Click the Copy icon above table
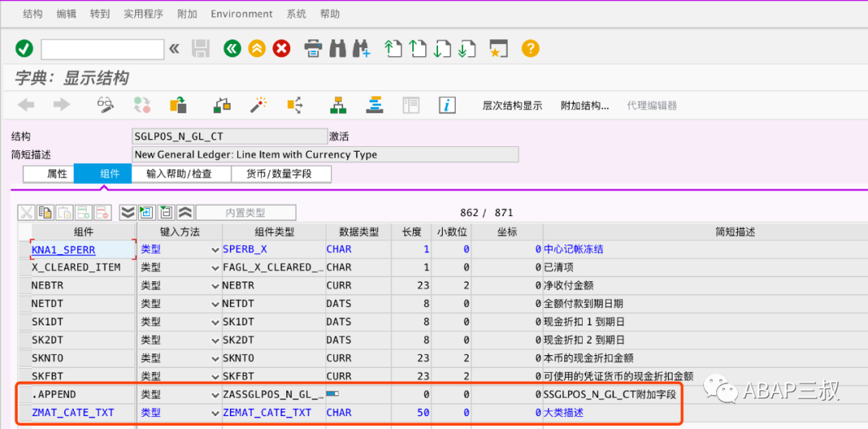This screenshot has width=868, height=429. pos(45,213)
